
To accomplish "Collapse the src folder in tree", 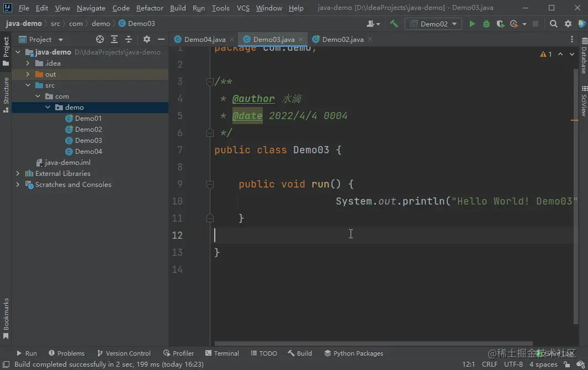I will 28,85.
